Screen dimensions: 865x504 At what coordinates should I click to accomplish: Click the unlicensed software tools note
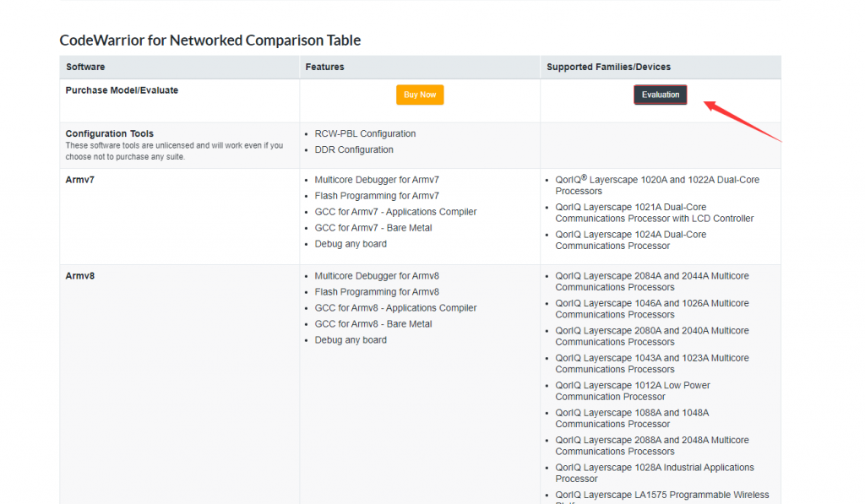[174, 151]
